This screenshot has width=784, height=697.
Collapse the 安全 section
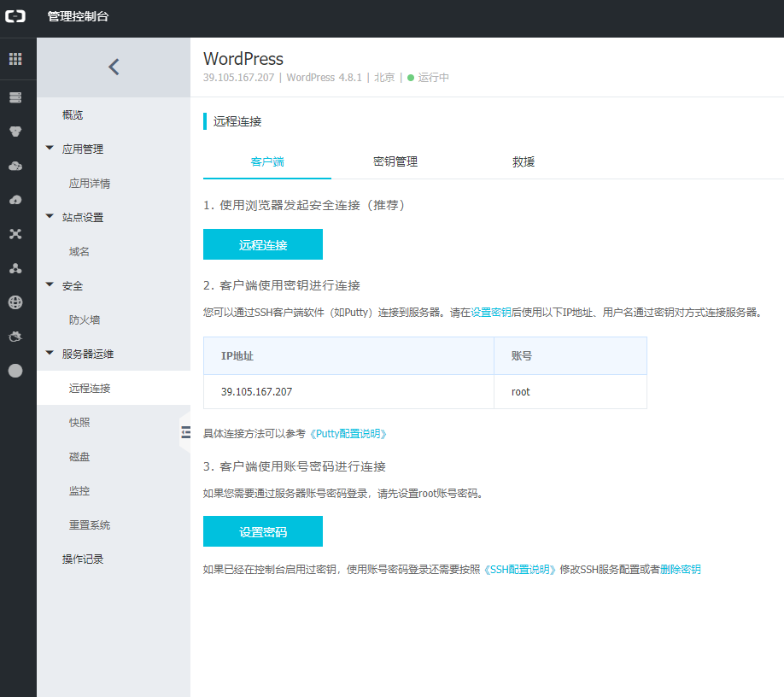(50, 285)
